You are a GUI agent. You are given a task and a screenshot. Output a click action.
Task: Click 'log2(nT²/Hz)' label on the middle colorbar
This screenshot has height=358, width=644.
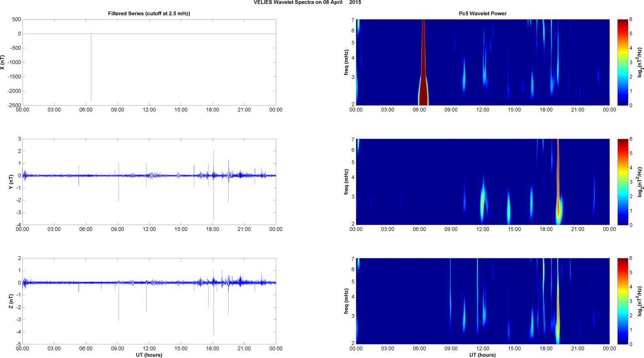pyautogui.click(x=640, y=182)
